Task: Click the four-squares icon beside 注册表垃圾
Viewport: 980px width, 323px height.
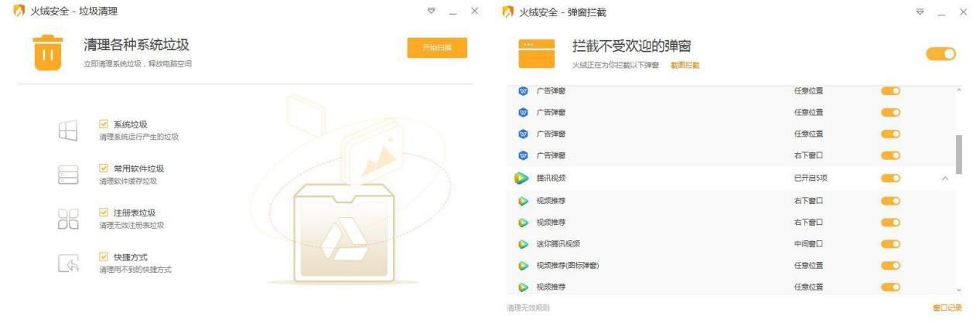Action: 69,219
